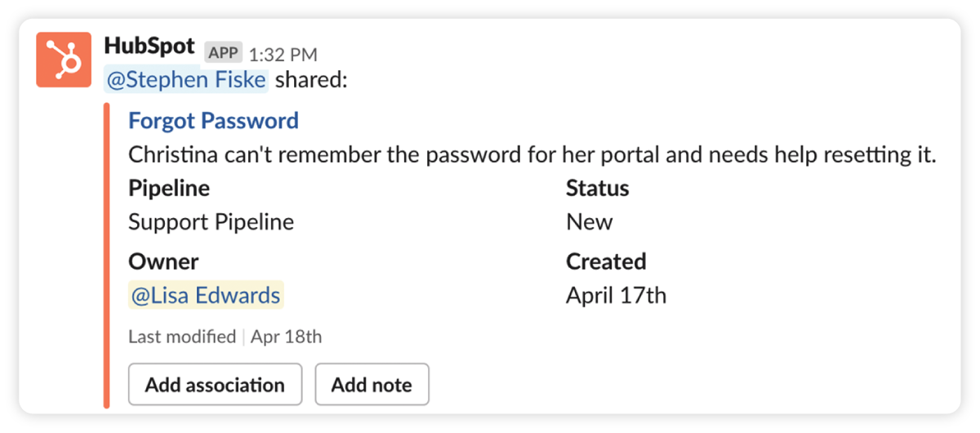The image size is (980, 433).
Task: Click the Apr 18th modified date
Action: coord(286,337)
